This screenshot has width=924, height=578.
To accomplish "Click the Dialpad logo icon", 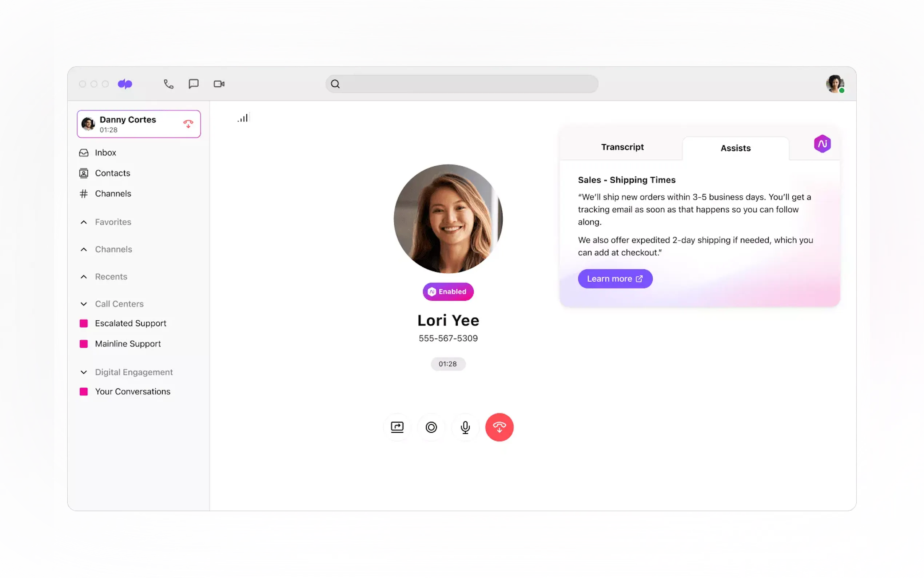I will [125, 84].
